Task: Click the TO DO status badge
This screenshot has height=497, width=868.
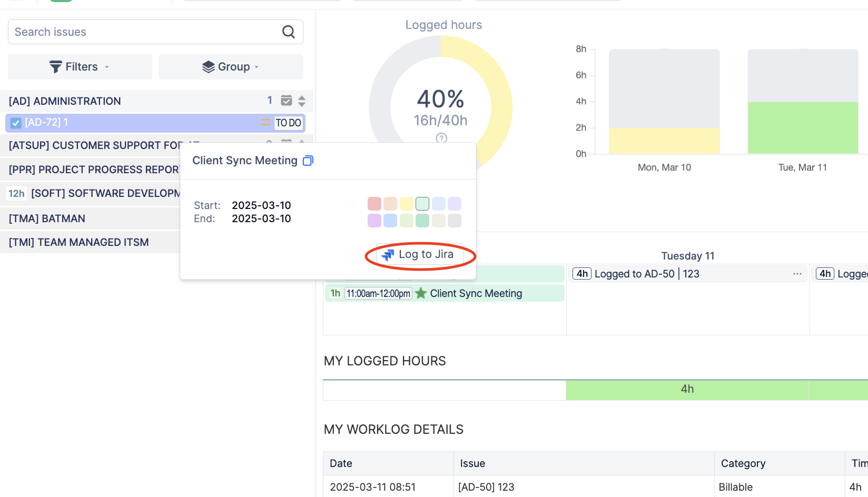Action: (x=289, y=123)
